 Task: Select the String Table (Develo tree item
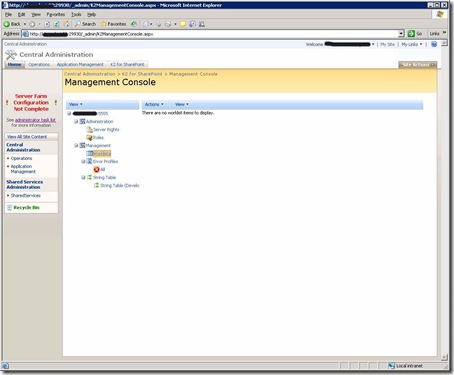pyautogui.click(x=120, y=185)
